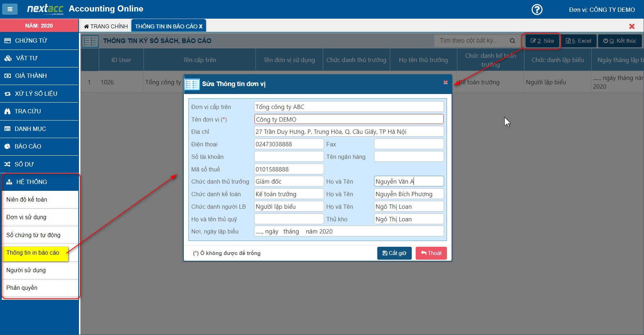This screenshot has width=644, height=335.
Task: Click the list icon beside the report title
Action: [90, 41]
